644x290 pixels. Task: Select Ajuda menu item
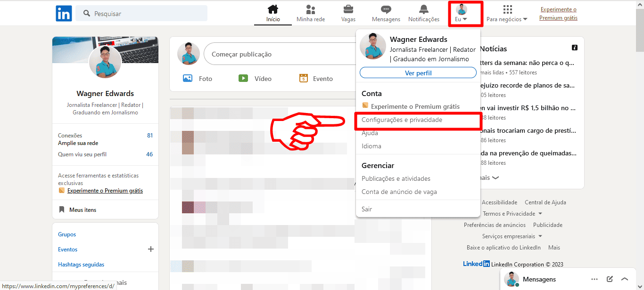pyautogui.click(x=370, y=133)
